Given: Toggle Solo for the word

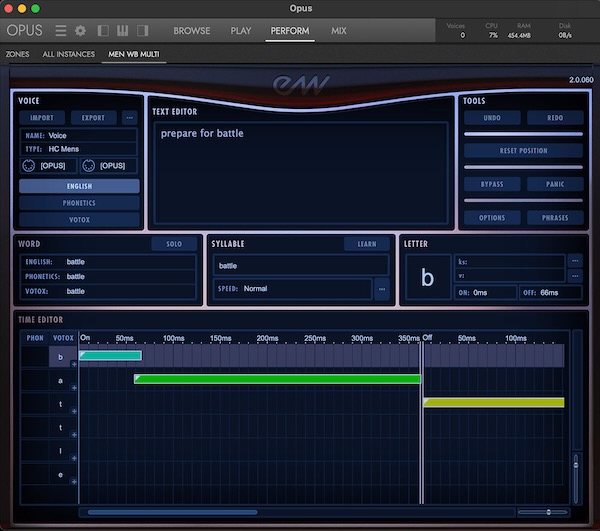Looking at the screenshot, I should [x=174, y=244].
